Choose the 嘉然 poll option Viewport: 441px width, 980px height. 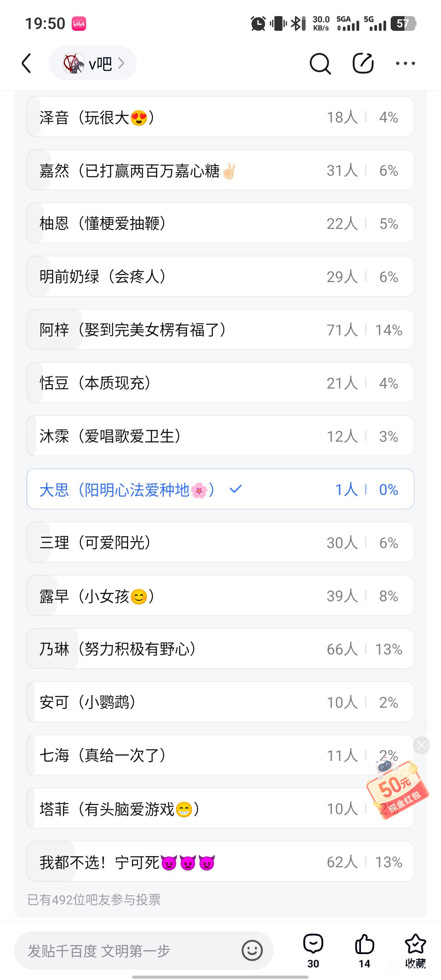(x=220, y=170)
